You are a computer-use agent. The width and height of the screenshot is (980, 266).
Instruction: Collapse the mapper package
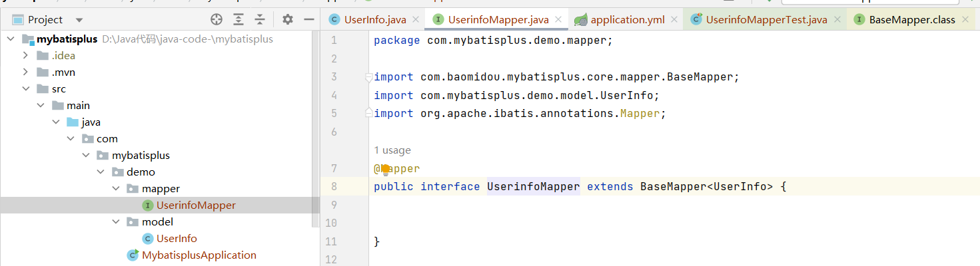(x=116, y=189)
